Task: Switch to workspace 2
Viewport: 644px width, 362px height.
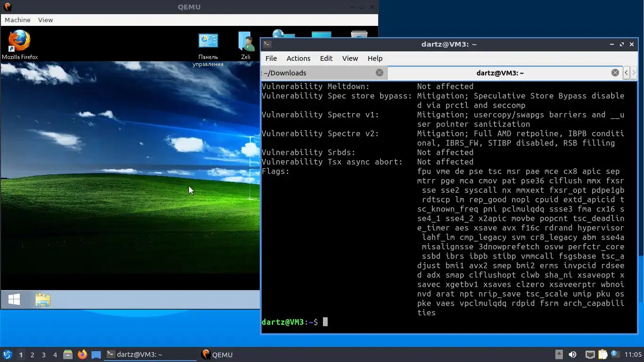Action: tap(33, 354)
